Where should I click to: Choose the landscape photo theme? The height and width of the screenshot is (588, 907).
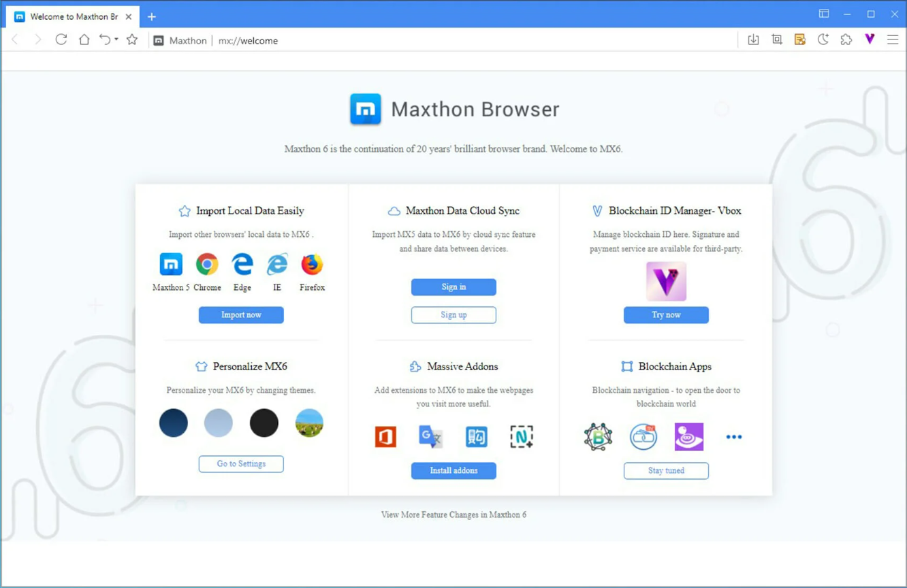(x=309, y=423)
